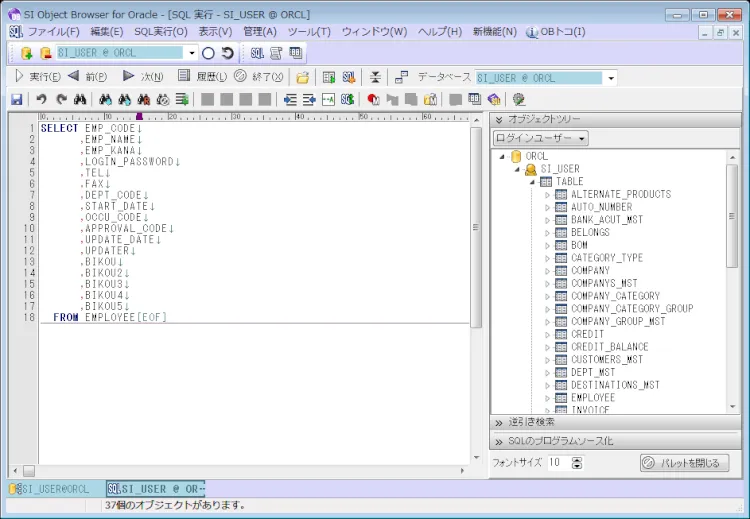Open the SI_USER @ ORCL connection dropdown
This screenshot has height=519, width=750.
[x=192, y=53]
